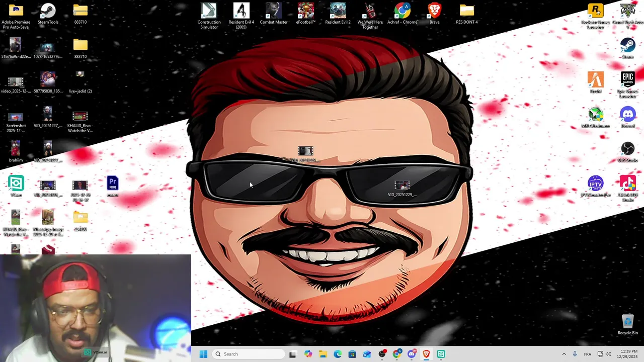Select the SteamTools desktop shortcut
This screenshot has height=362, width=644.
tap(48, 14)
